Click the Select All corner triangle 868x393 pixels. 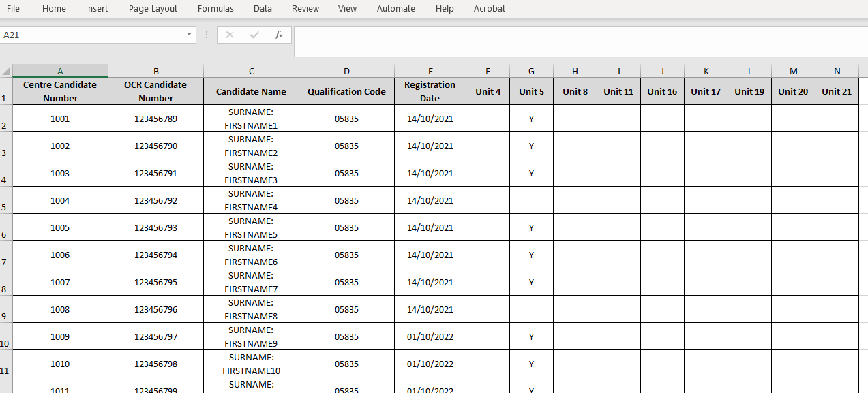click(x=6, y=71)
